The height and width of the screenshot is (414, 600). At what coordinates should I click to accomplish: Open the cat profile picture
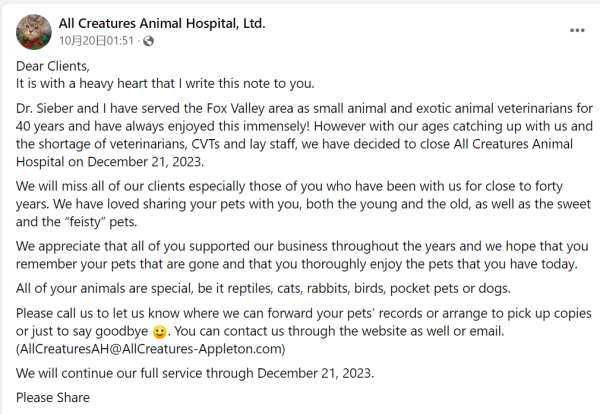[34, 32]
